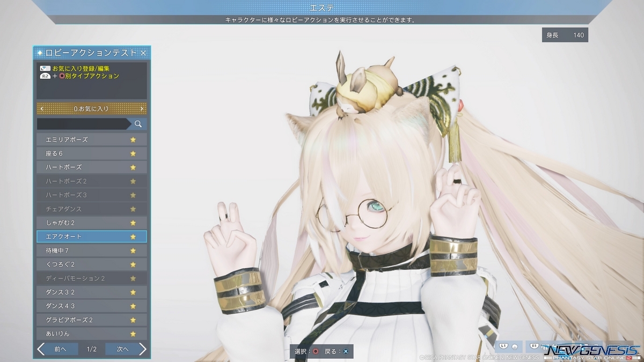644x362 pixels.
Task: Click the L1 control hint
Action: [503, 346]
